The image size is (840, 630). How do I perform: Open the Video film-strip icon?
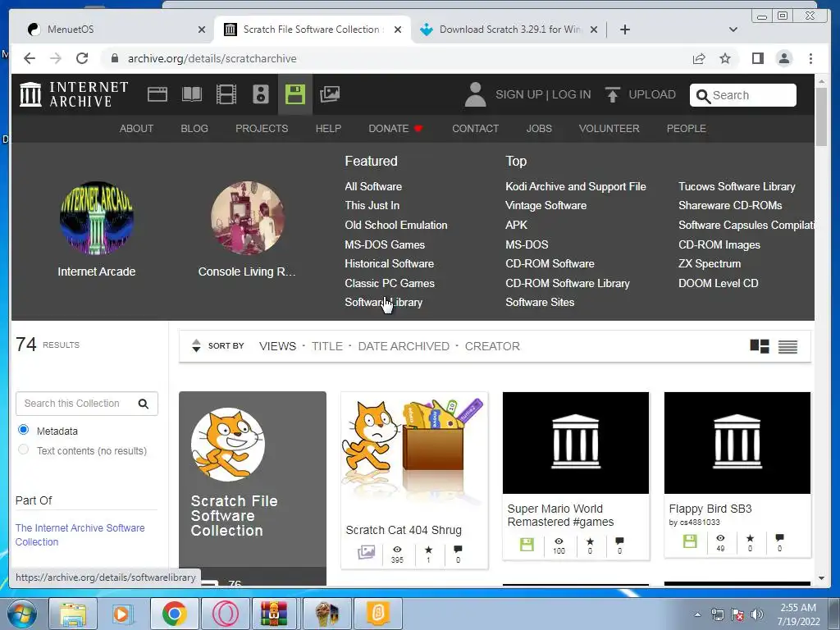226,95
